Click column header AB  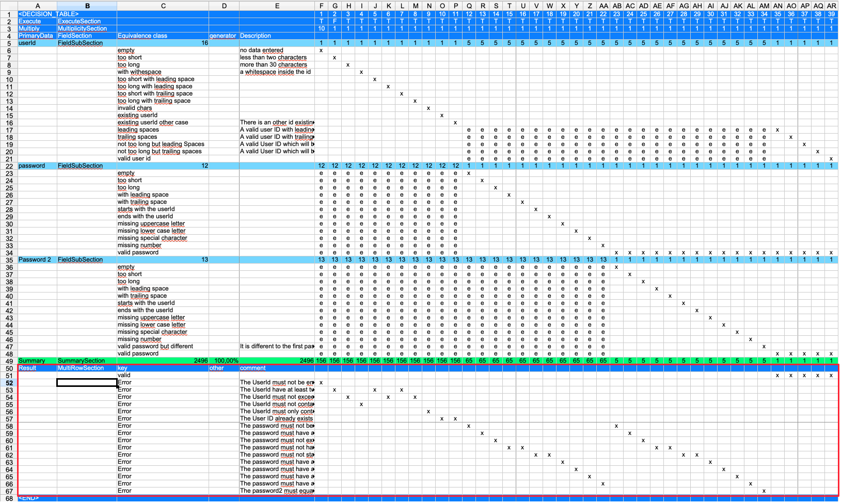(x=616, y=6)
